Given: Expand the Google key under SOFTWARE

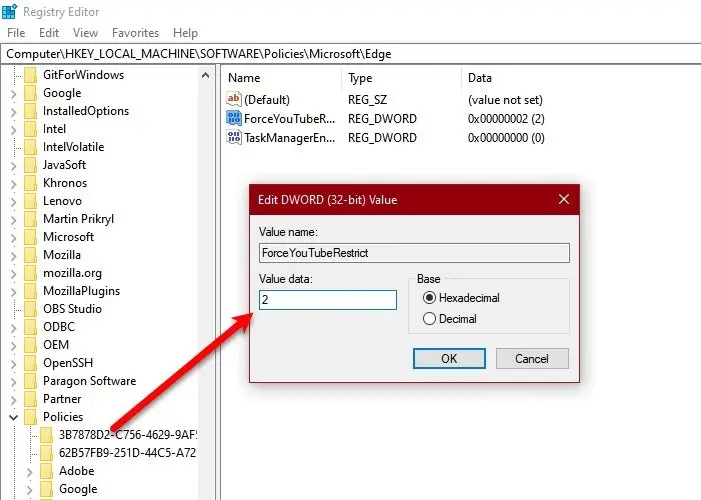Looking at the screenshot, I should [x=13, y=94].
